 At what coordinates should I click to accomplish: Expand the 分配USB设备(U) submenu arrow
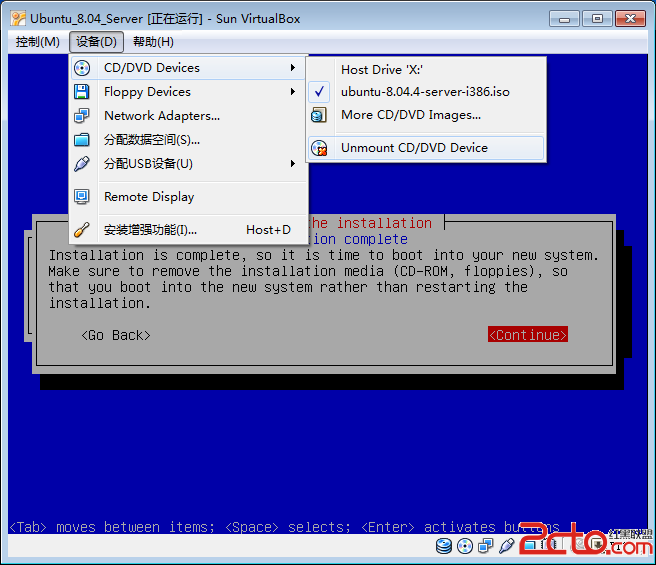293,164
